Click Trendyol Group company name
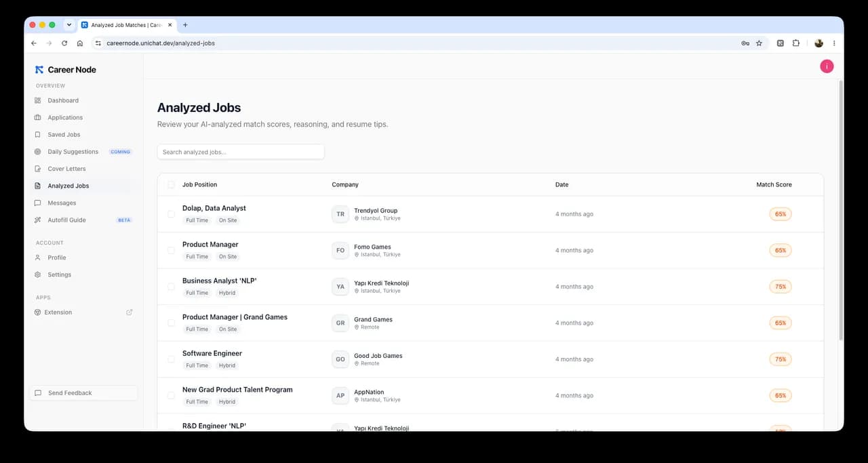Screen dimensions: 868x463 point(376,211)
